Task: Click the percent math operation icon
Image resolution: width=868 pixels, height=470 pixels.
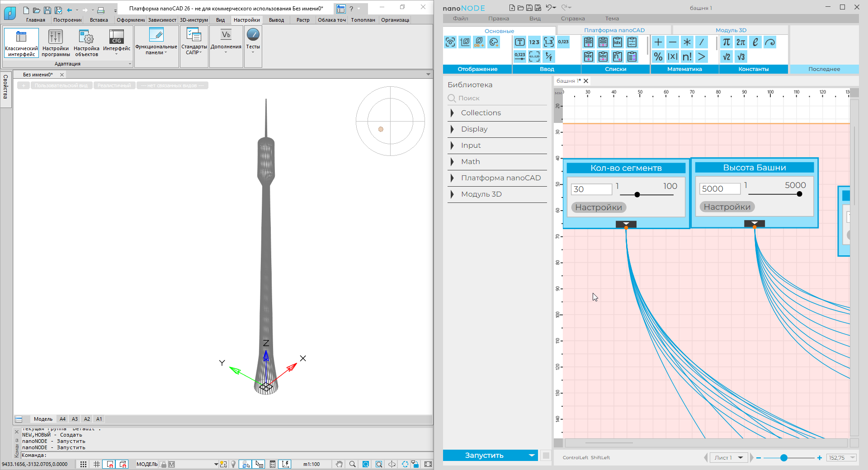Action: click(658, 57)
